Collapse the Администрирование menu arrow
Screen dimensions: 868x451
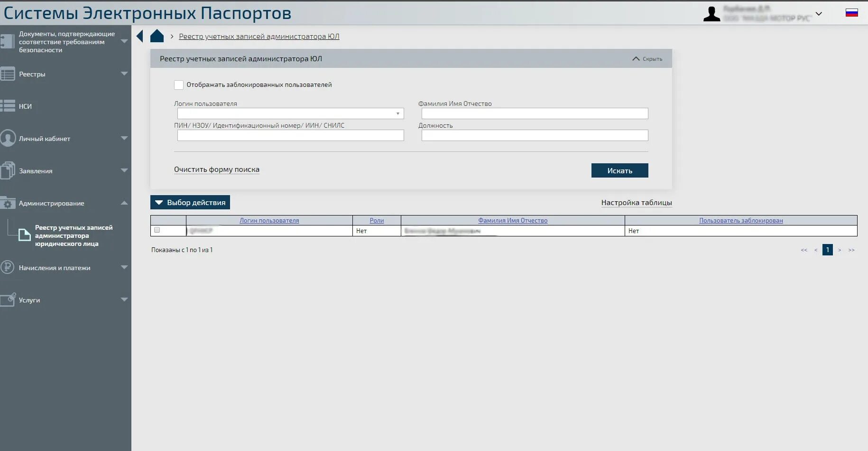tap(124, 203)
